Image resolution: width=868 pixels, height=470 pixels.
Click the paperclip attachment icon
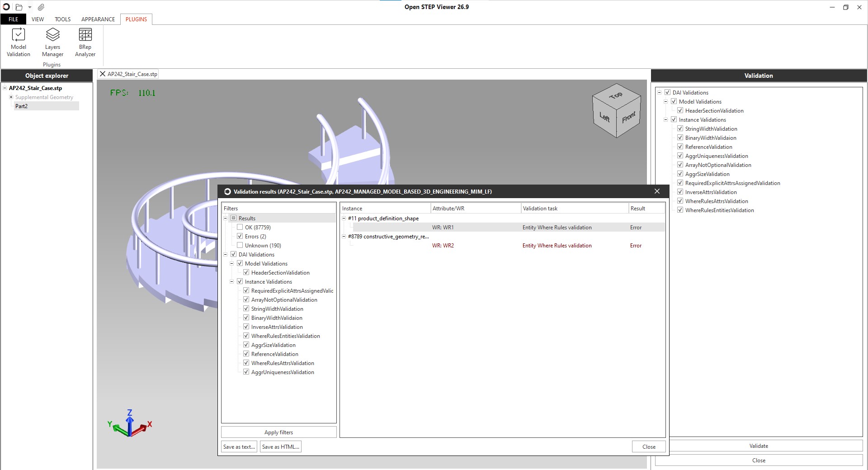pyautogui.click(x=41, y=7)
